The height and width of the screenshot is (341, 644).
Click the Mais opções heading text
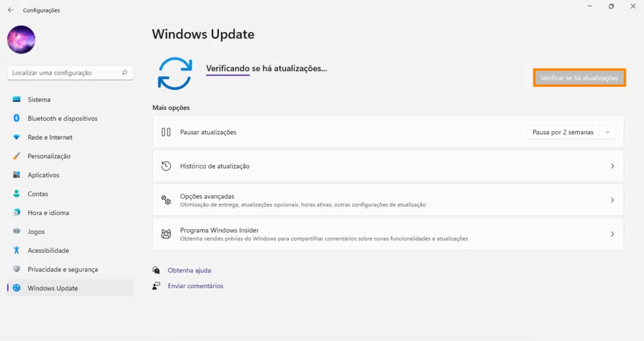click(171, 108)
